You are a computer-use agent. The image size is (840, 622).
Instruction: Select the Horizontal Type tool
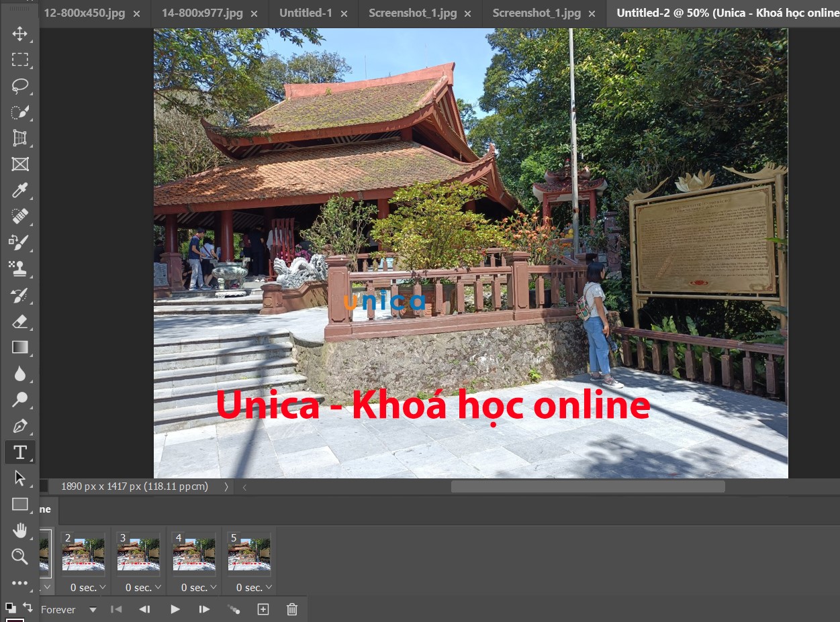click(x=19, y=452)
